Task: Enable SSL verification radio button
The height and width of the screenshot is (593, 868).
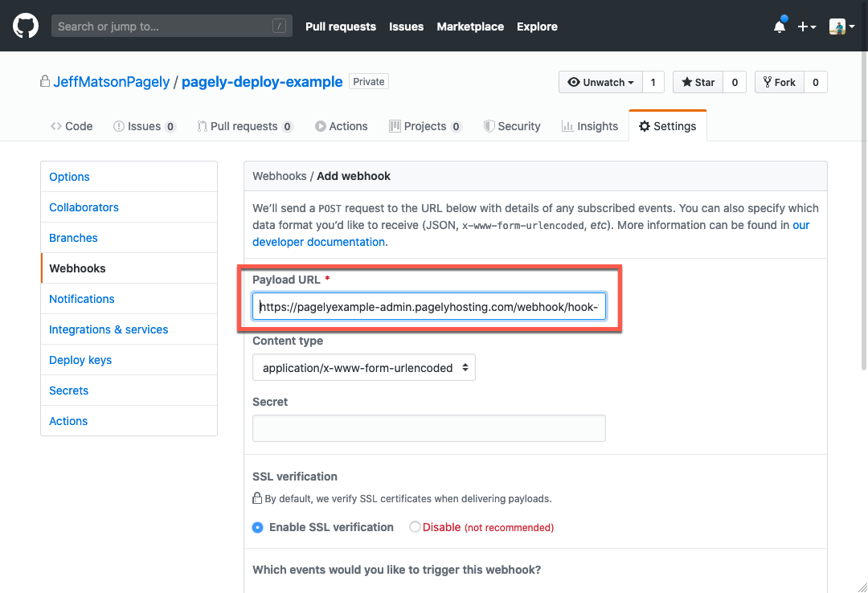Action: tap(257, 526)
